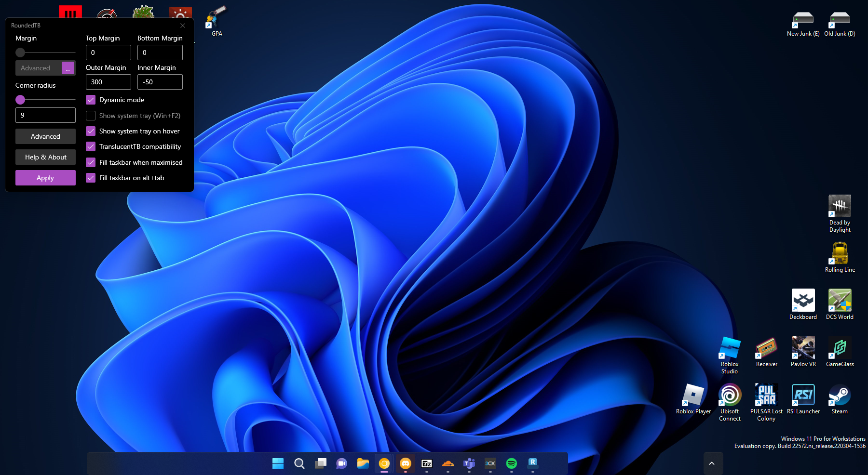Screen dimensions: 868x475
Task: Disable Dynamic mode
Action: click(91, 100)
